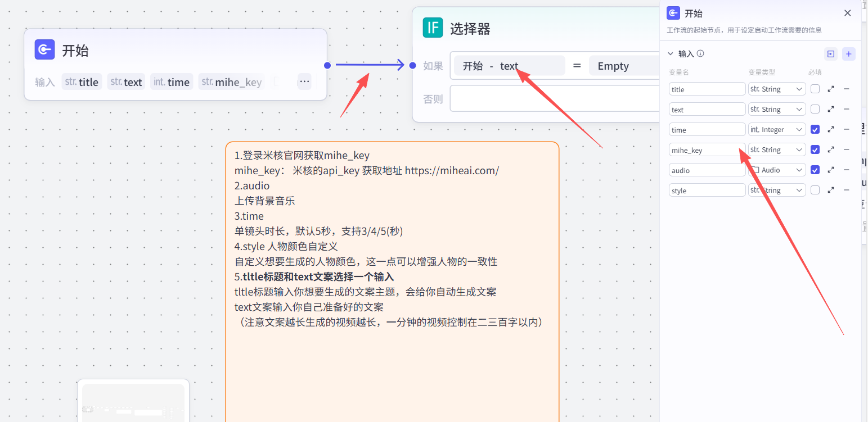868x422 pixels.
Task: Open the Audio type dropdown
Action: pyautogui.click(x=777, y=170)
